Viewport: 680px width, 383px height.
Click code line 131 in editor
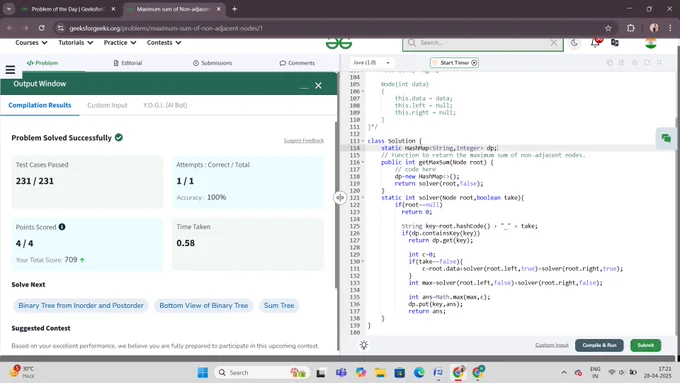pyautogui.click(x=522, y=269)
